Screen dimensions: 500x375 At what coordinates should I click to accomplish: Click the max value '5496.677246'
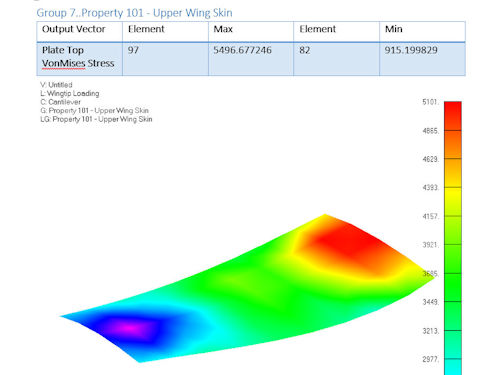click(242, 50)
